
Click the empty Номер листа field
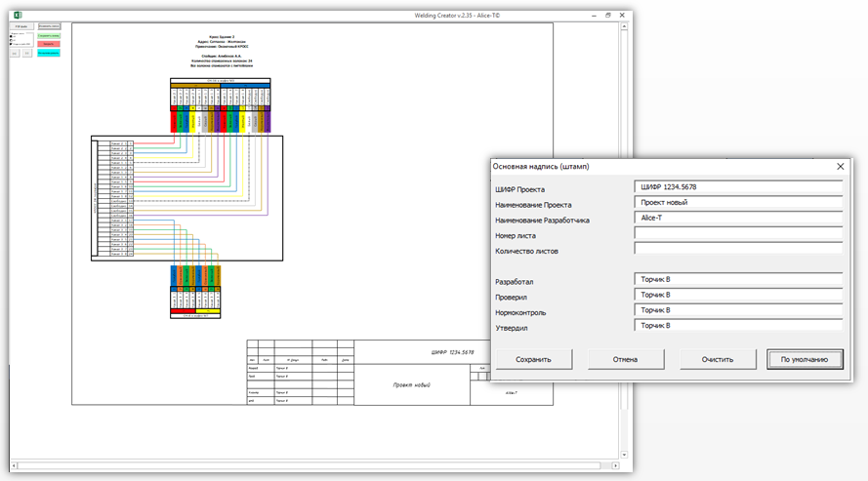[738, 233]
